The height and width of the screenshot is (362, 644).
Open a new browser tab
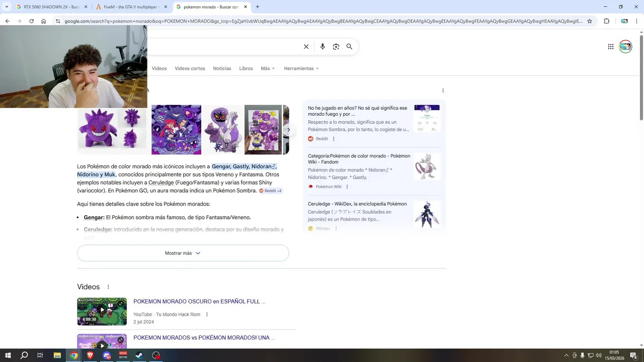[x=258, y=7]
